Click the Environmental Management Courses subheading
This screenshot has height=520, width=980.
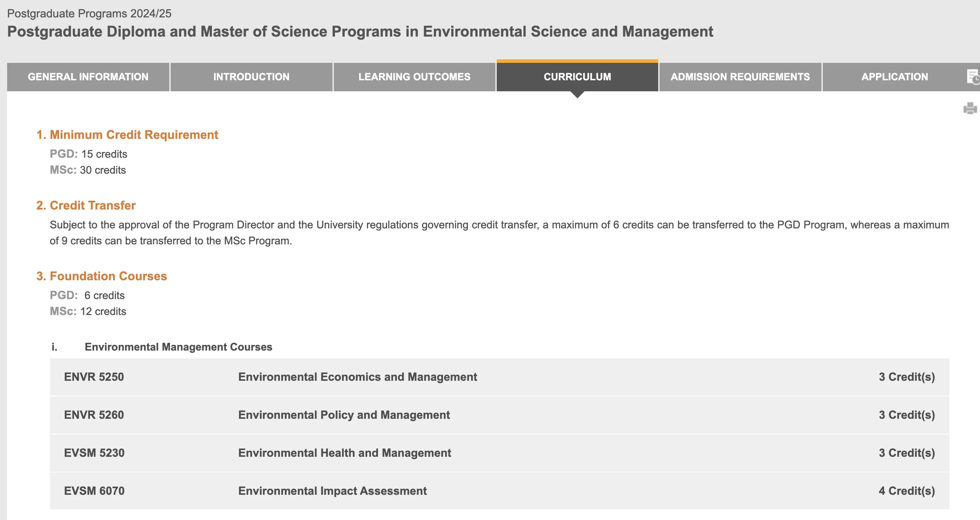coord(178,347)
